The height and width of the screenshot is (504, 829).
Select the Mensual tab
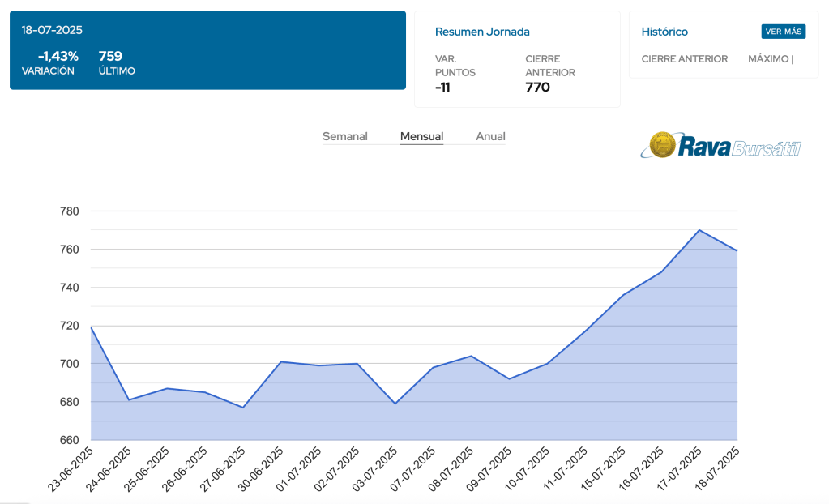click(x=421, y=136)
